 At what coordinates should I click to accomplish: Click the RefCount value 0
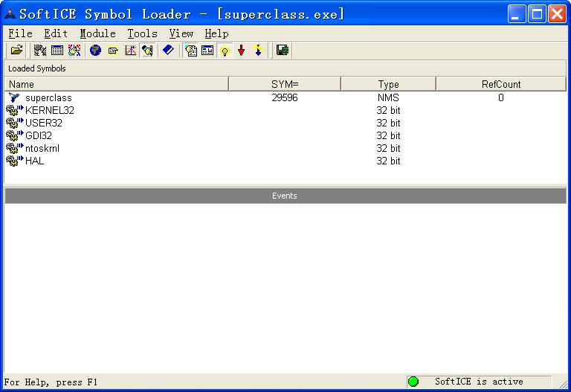(501, 97)
